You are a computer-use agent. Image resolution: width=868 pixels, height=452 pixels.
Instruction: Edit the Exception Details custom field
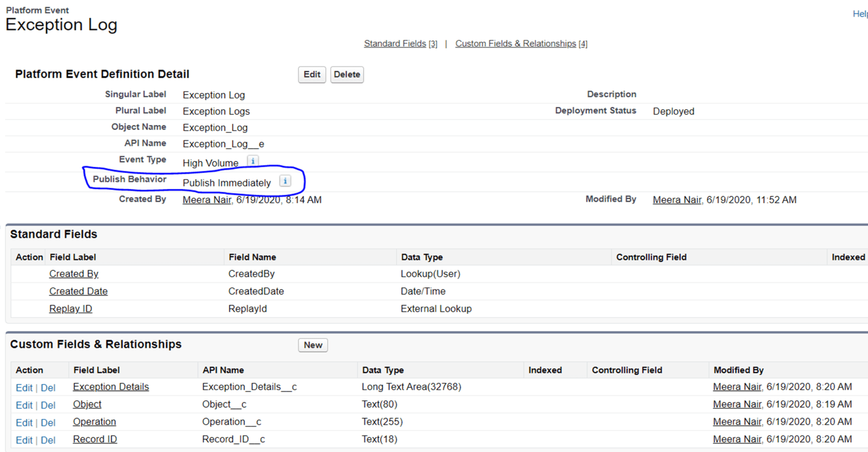(x=24, y=388)
